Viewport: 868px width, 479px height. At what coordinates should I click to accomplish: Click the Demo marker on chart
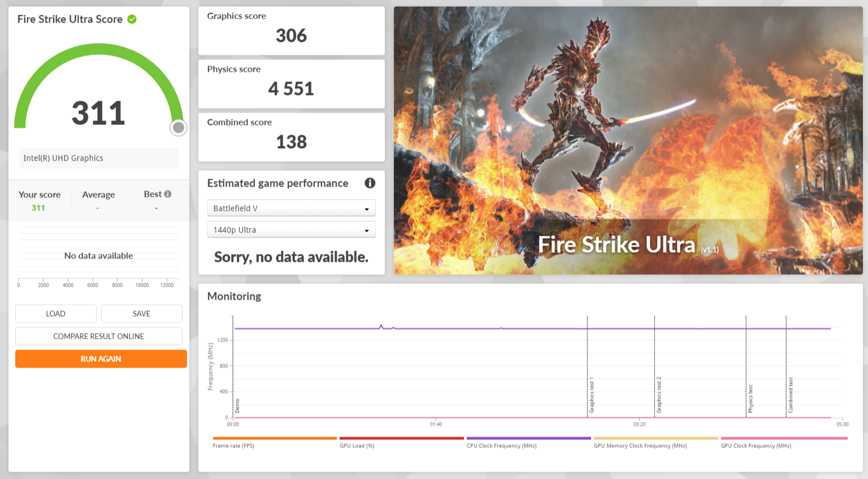(237, 406)
